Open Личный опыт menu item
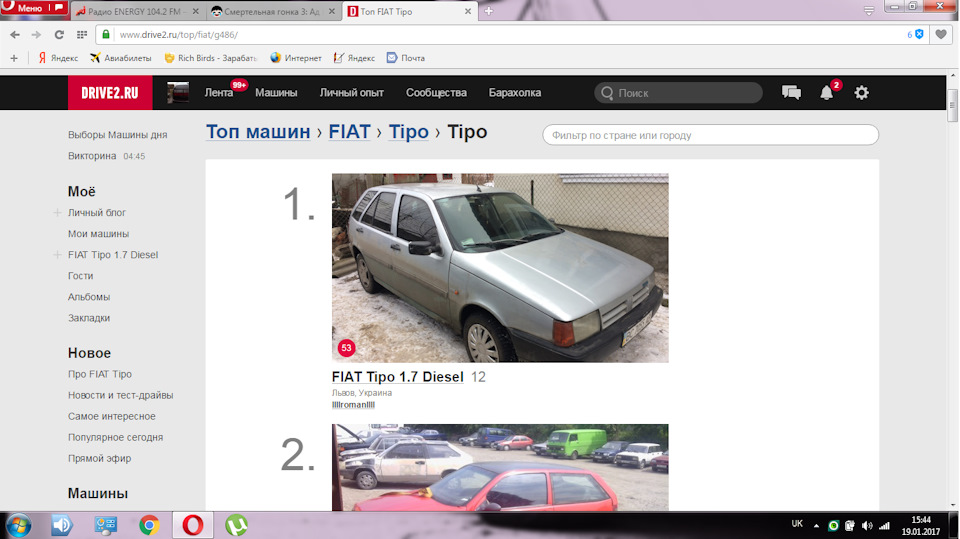 click(x=351, y=93)
